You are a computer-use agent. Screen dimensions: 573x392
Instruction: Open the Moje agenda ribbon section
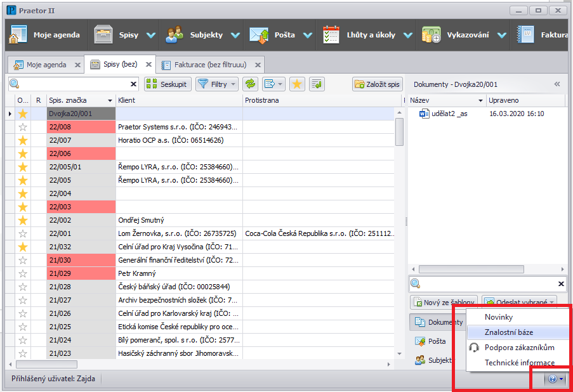point(44,35)
